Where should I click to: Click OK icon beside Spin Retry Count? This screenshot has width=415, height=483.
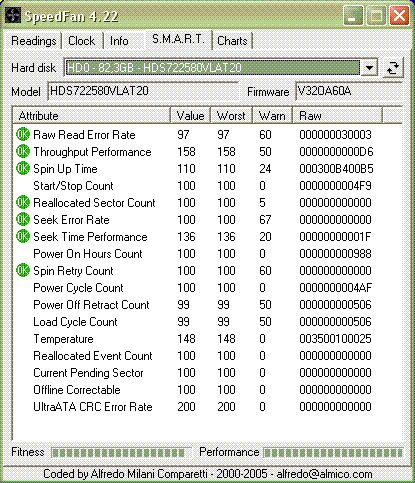23,271
